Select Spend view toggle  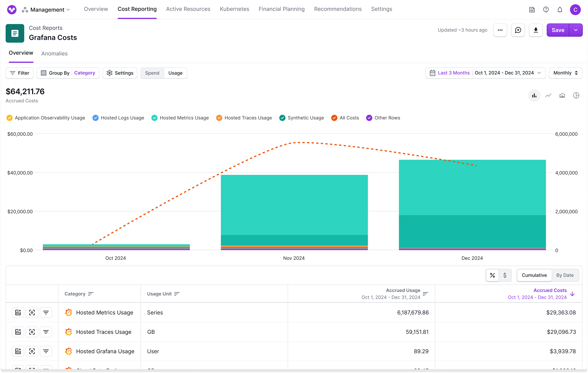(152, 73)
